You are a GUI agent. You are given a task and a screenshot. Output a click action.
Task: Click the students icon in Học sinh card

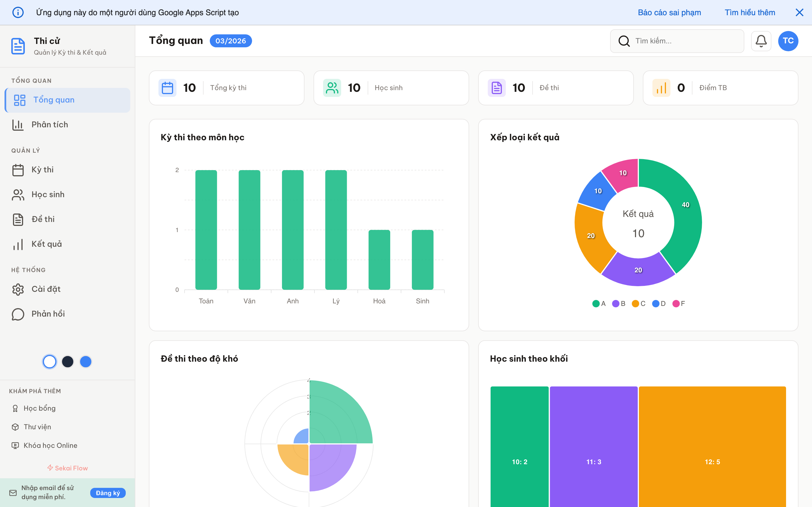click(x=332, y=88)
